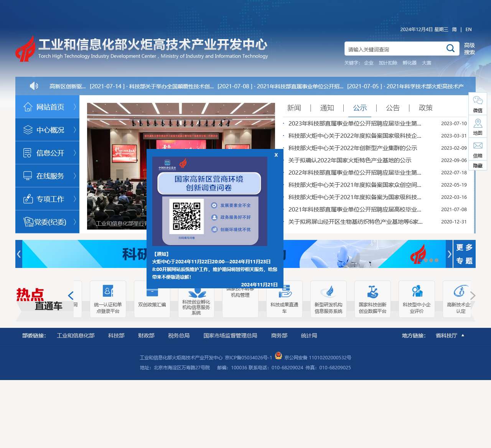Image resolution: width=491 pixels, height=448 pixels.
Task: Switch to the 政策 tab
Action: [x=426, y=108]
